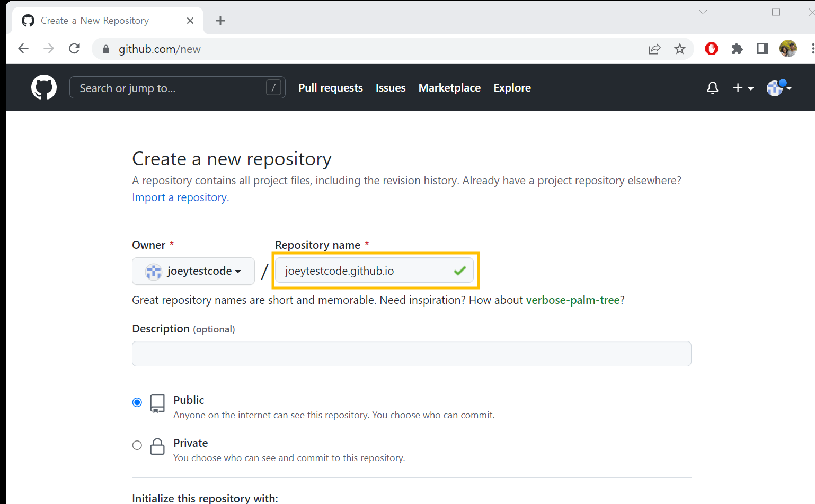The image size is (815, 504).
Task: Use suggested name verbose-palm-tree
Action: (x=573, y=300)
